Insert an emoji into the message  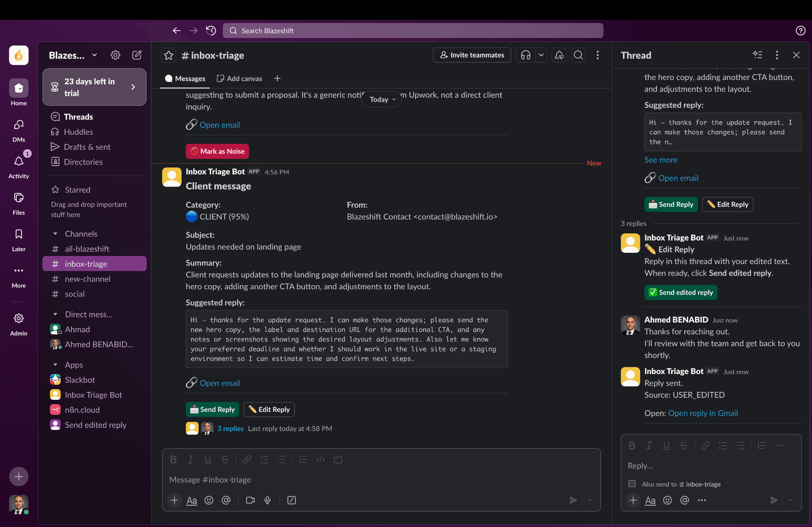click(x=209, y=500)
